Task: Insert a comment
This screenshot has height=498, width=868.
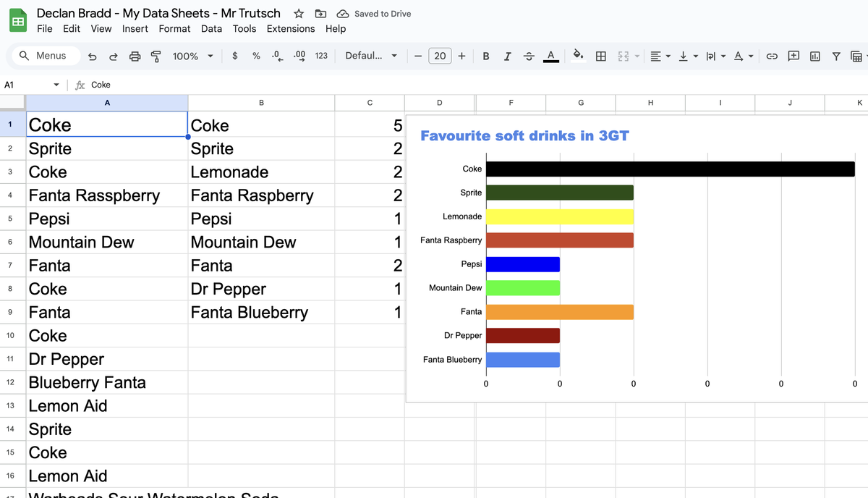Action: (793, 56)
